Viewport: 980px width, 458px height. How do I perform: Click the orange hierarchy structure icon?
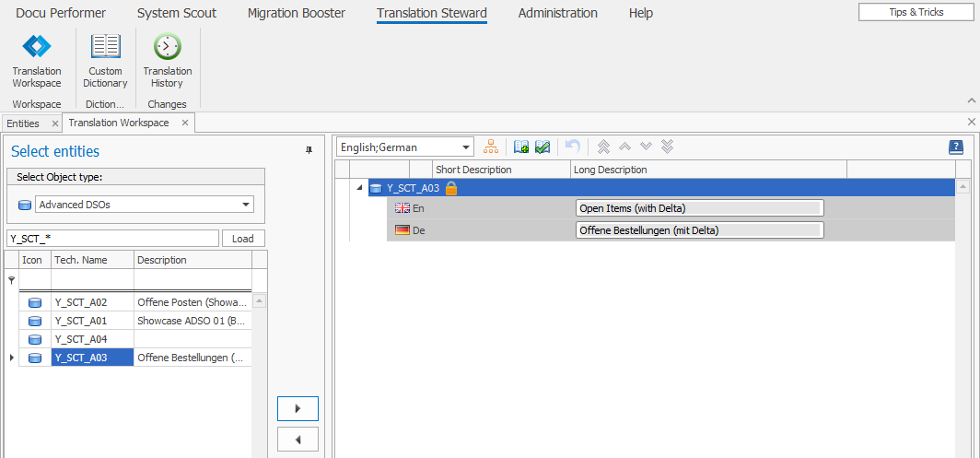point(491,147)
